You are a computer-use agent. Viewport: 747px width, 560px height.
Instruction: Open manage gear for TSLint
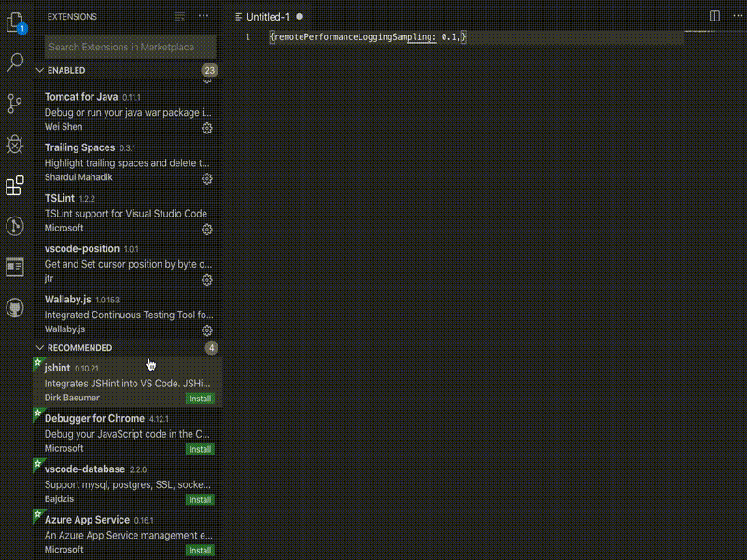[x=206, y=230]
